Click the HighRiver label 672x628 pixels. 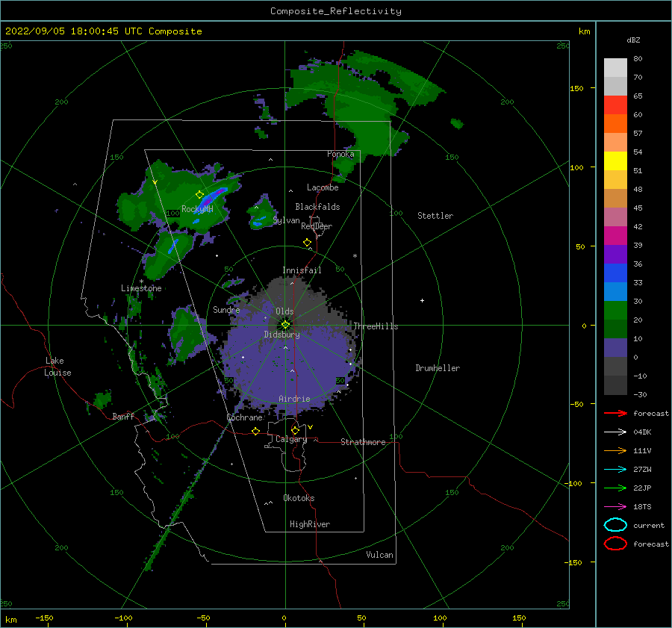pyautogui.click(x=309, y=524)
